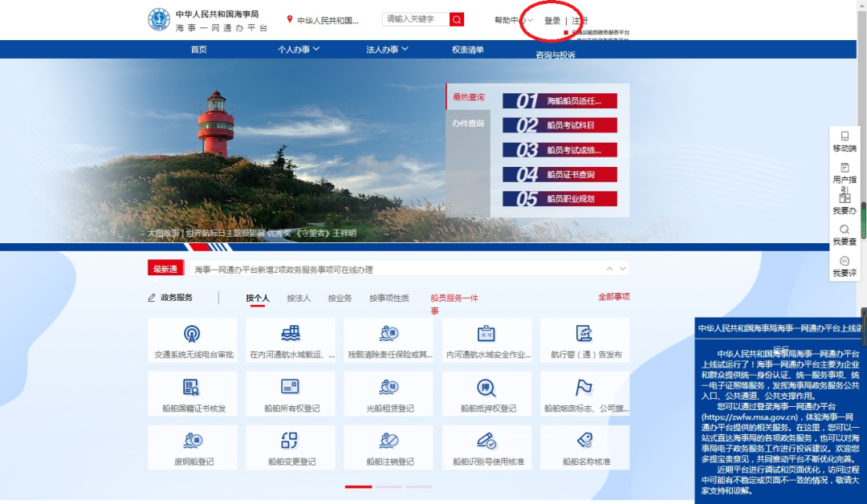Image resolution: width=867 pixels, height=504 pixels.
Task: Click the 我要查 search icon in sidebar
Action: (845, 230)
